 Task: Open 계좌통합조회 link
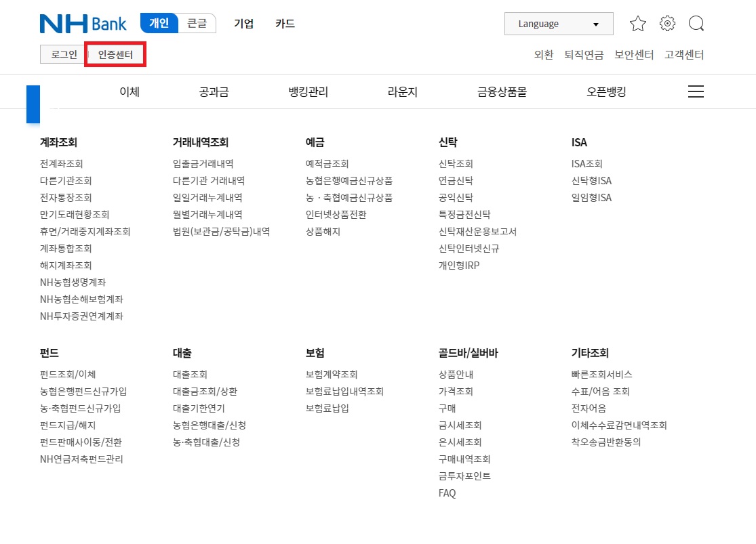tap(66, 249)
